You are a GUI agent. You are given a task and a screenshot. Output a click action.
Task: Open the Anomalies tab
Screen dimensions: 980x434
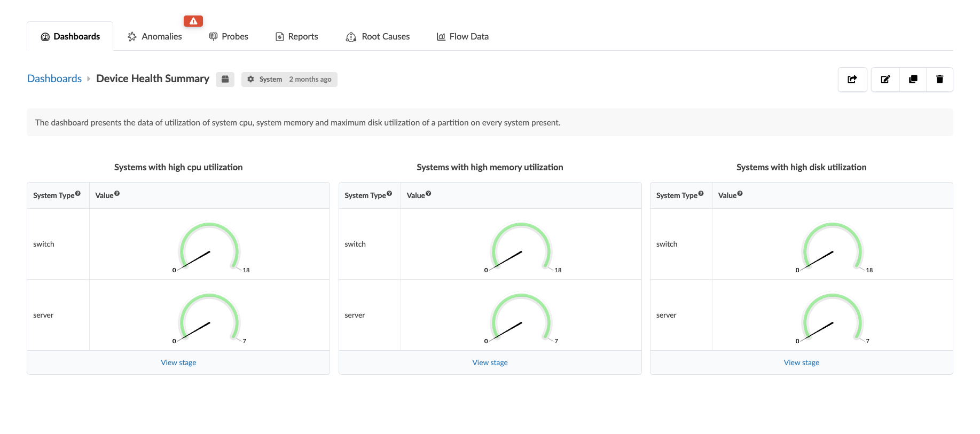pos(155,36)
